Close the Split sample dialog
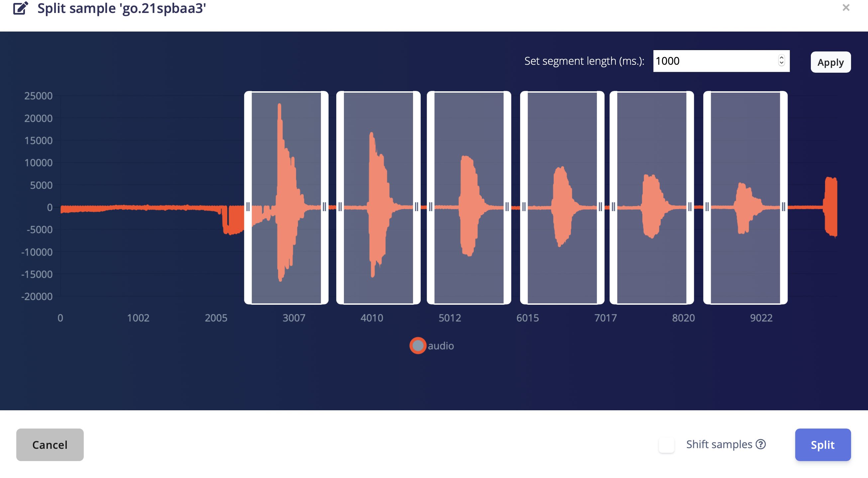This screenshot has height=478, width=868. 846,7
